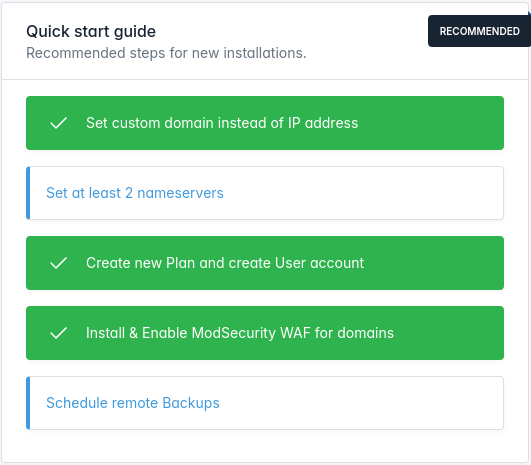Select the Install & Enable ModSecurity WAF for domains step
This screenshot has width=531, height=465.
(265, 333)
